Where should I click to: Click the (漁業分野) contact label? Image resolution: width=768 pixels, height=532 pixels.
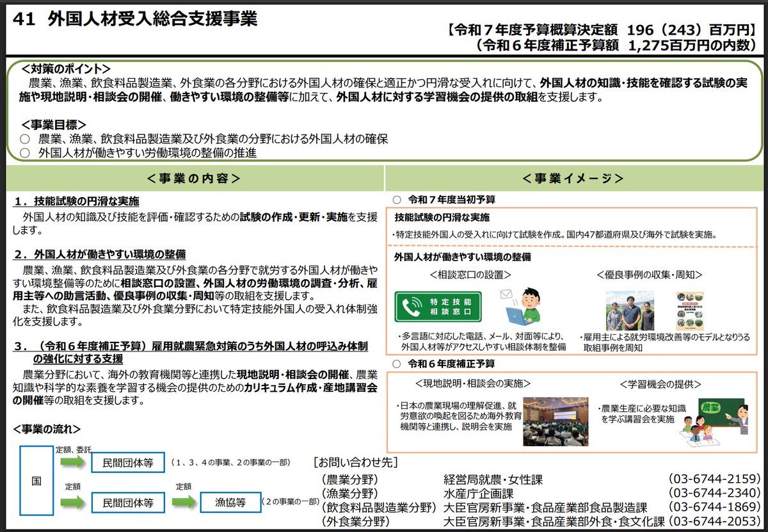tap(349, 494)
